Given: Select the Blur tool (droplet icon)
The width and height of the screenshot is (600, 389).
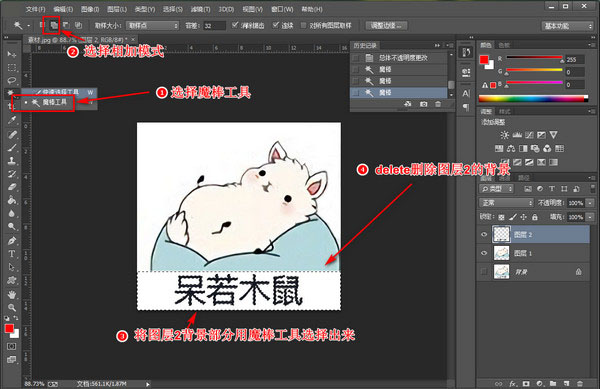Looking at the screenshot, I should tap(12, 213).
